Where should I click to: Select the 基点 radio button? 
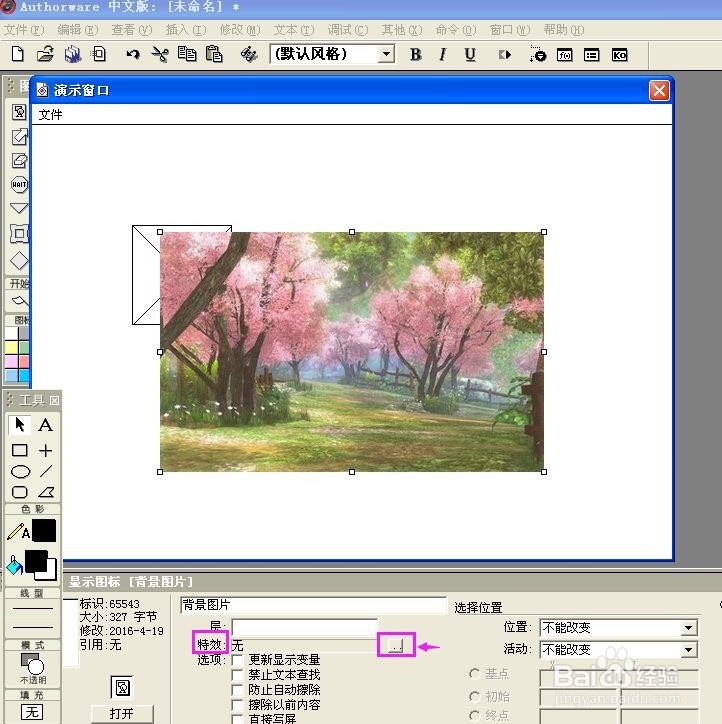[x=474, y=674]
